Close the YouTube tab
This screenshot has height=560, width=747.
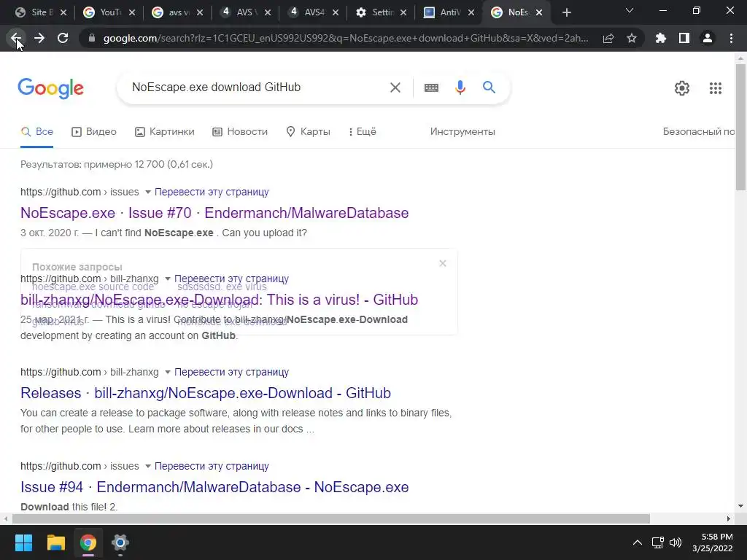[x=132, y=12]
